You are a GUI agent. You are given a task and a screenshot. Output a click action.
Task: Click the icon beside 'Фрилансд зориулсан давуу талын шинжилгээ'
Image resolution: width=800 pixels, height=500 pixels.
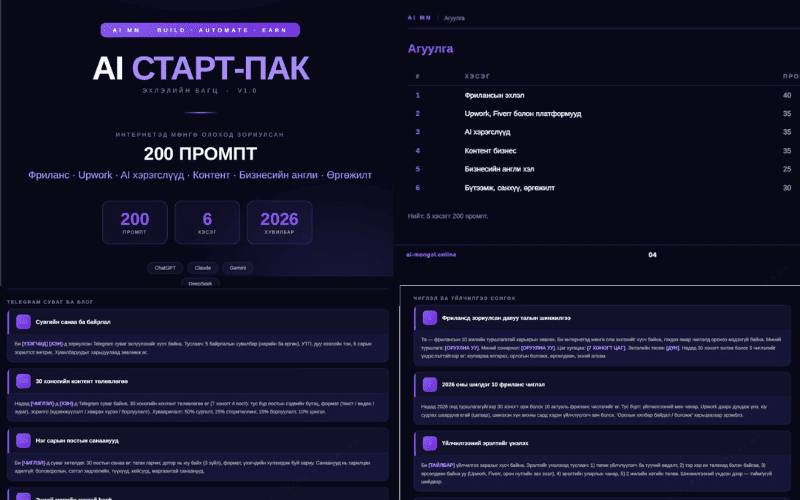tap(430, 318)
